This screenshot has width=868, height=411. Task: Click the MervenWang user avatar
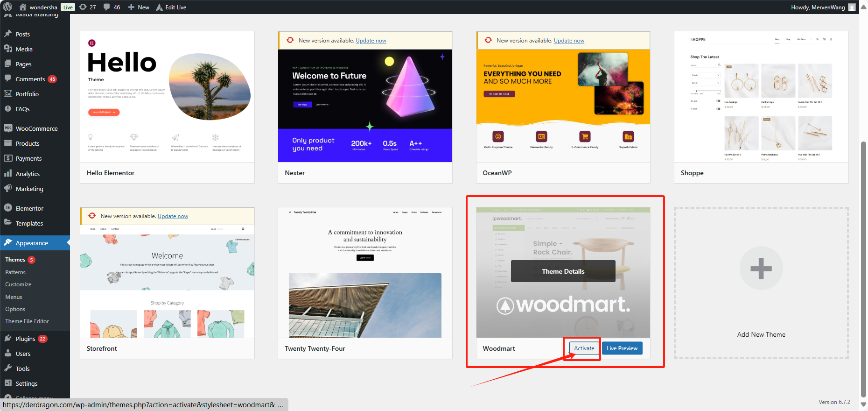coord(852,7)
